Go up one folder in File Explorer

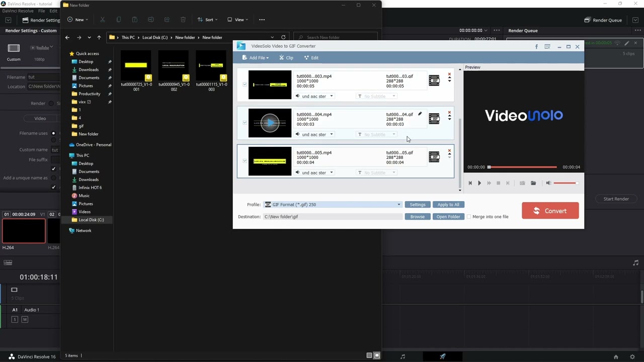coord(99,37)
